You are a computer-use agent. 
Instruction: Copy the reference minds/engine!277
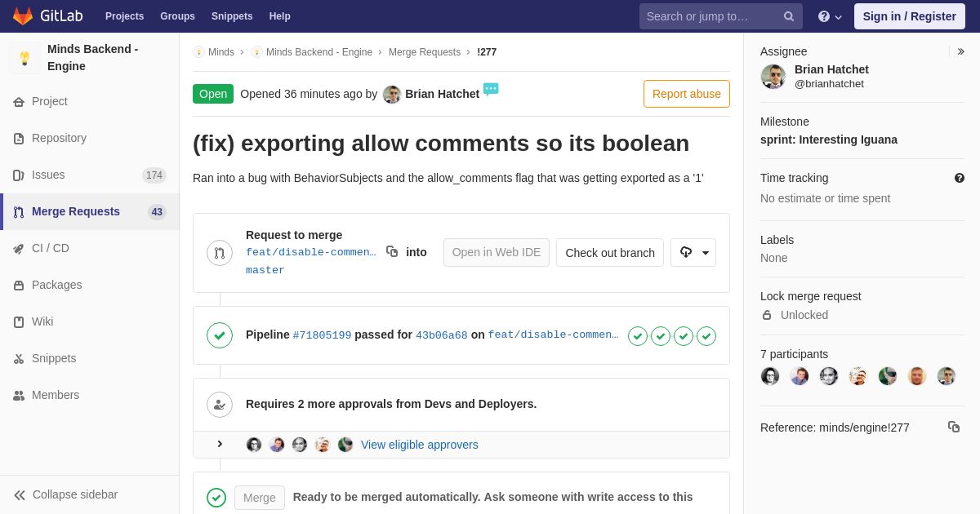tap(954, 427)
